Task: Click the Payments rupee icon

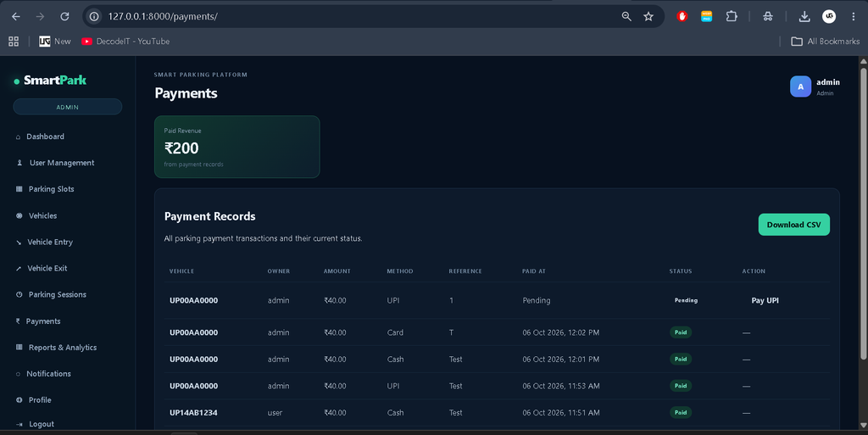Action: tap(18, 321)
